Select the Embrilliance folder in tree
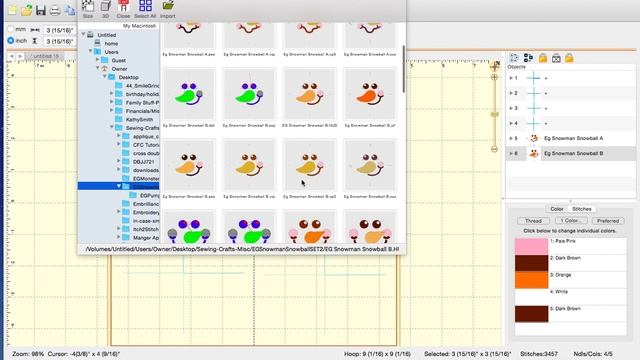 [146, 204]
